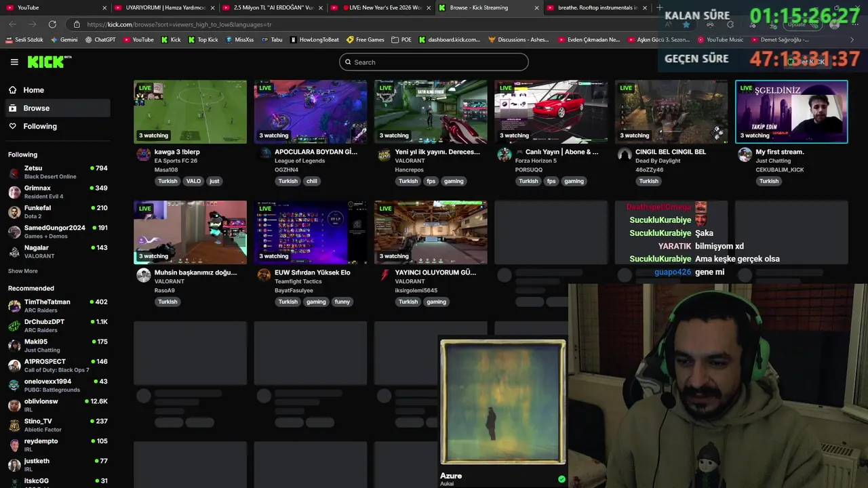This screenshot has width=868, height=488.
Task: Open CINGIL BEL stream thumbnail
Action: coord(671,112)
